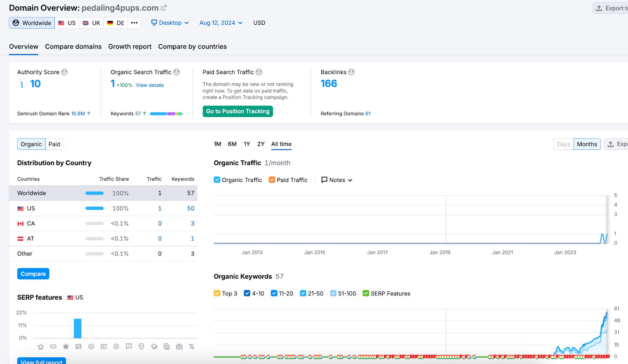
Task: Switch chart granularity to Days
Action: pos(563,144)
